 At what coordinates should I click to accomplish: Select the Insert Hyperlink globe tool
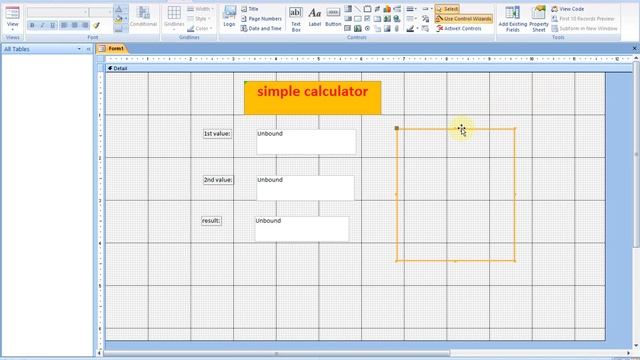click(397, 18)
